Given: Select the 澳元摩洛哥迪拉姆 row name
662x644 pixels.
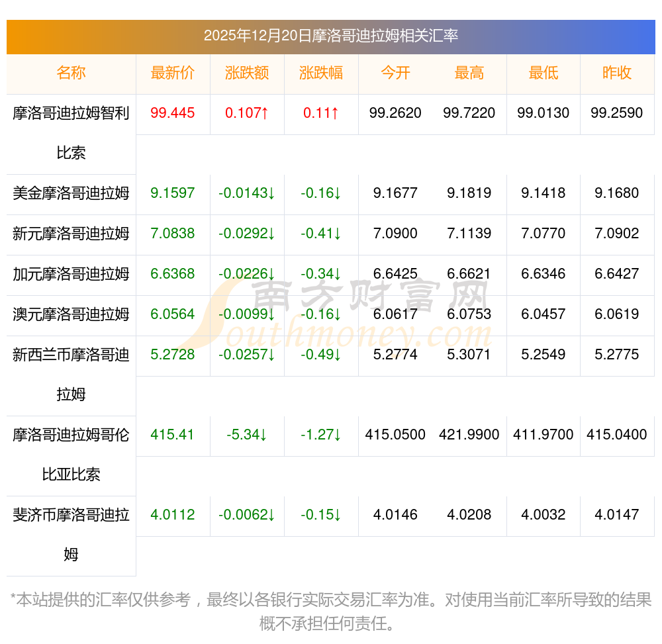Looking at the screenshot, I should point(71,314).
